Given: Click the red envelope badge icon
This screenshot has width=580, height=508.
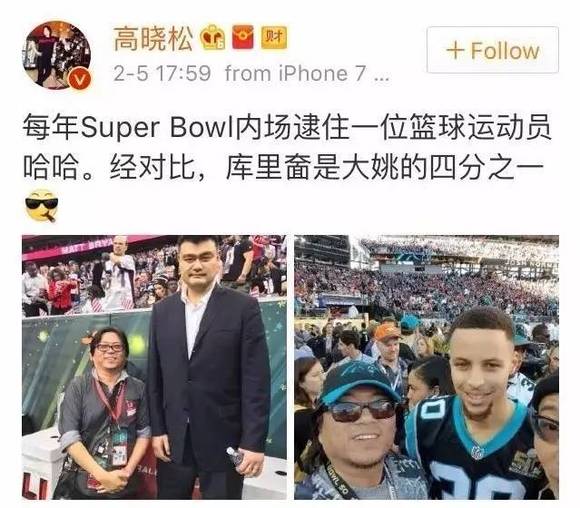Looking at the screenshot, I should point(243,37).
